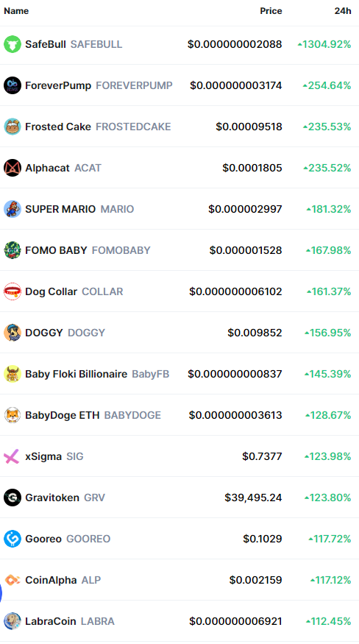Sort by the Price column header
This screenshot has height=644, width=359.
(x=271, y=11)
